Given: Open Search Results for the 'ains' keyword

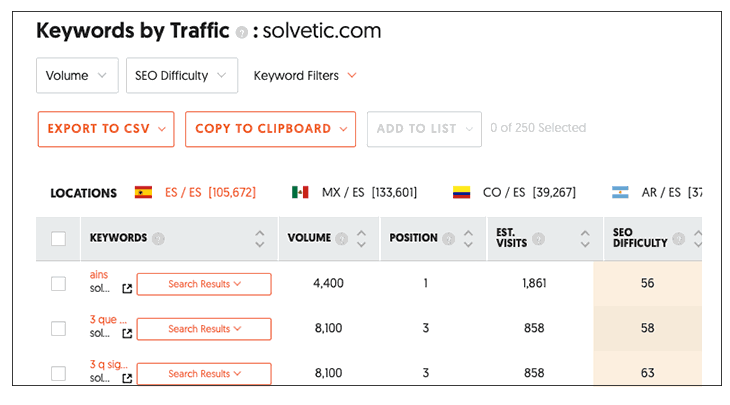Looking at the screenshot, I should coord(204,284).
